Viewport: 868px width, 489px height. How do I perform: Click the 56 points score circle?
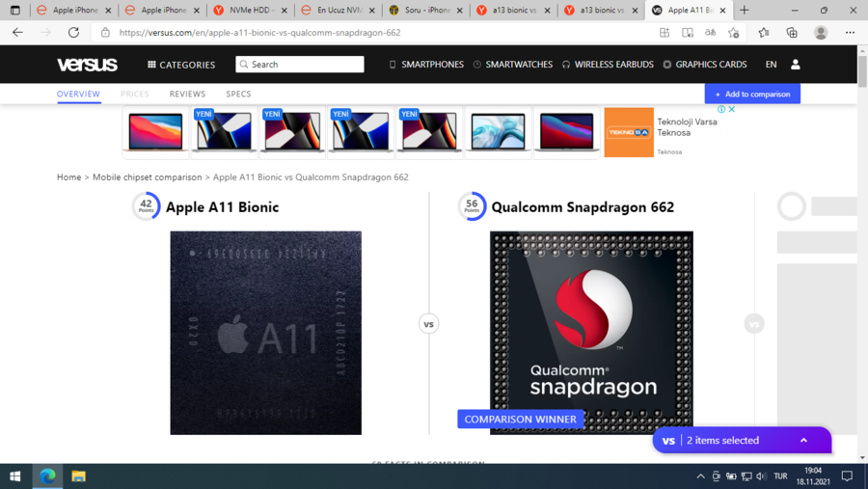(x=472, y=206)
